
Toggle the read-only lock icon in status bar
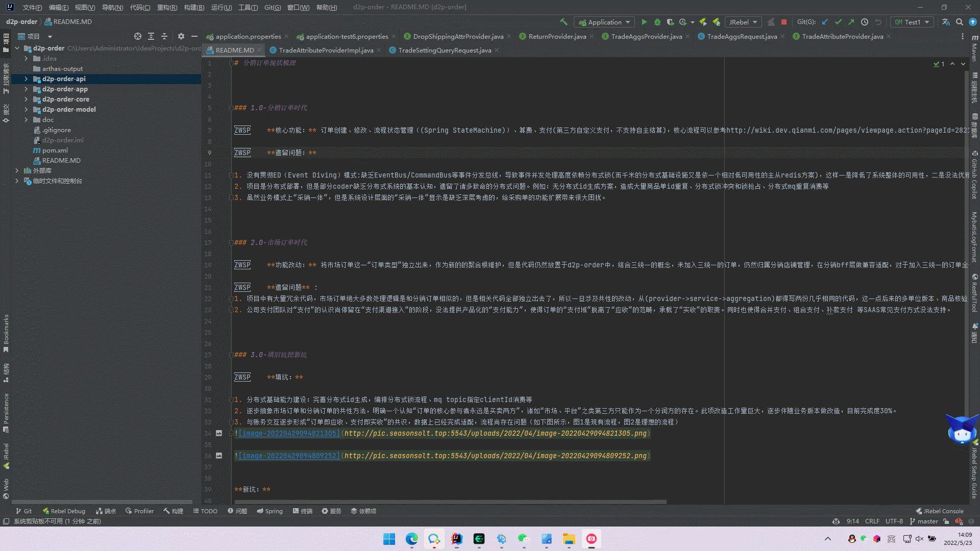click(946, 521)
